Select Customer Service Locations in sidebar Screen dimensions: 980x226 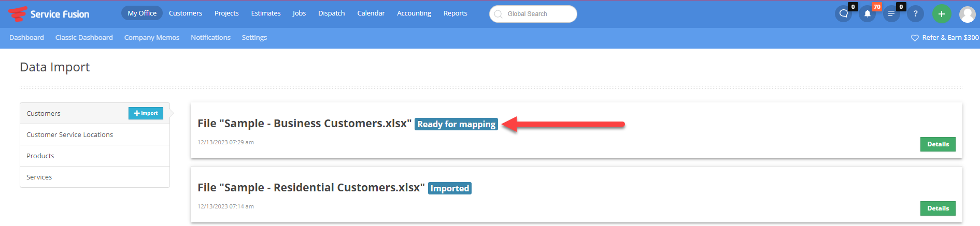(x=95, y=134)
